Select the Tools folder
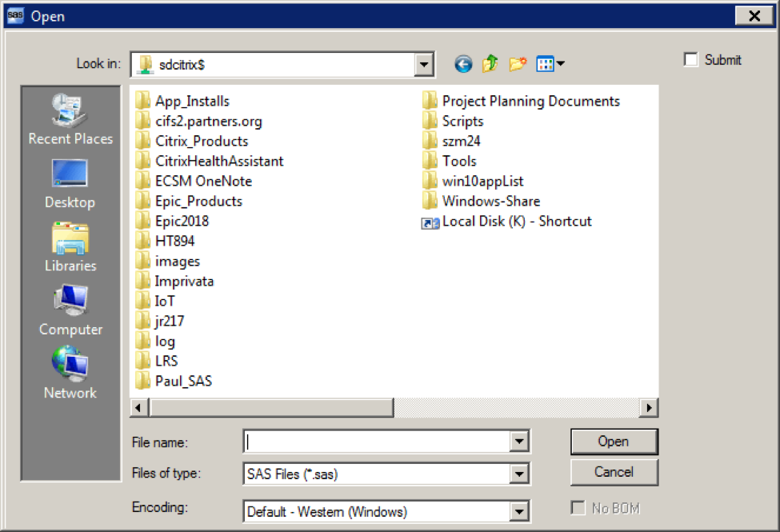Image resolution: width=780 pixels, height=532 pixels. [x=450, y=161]
